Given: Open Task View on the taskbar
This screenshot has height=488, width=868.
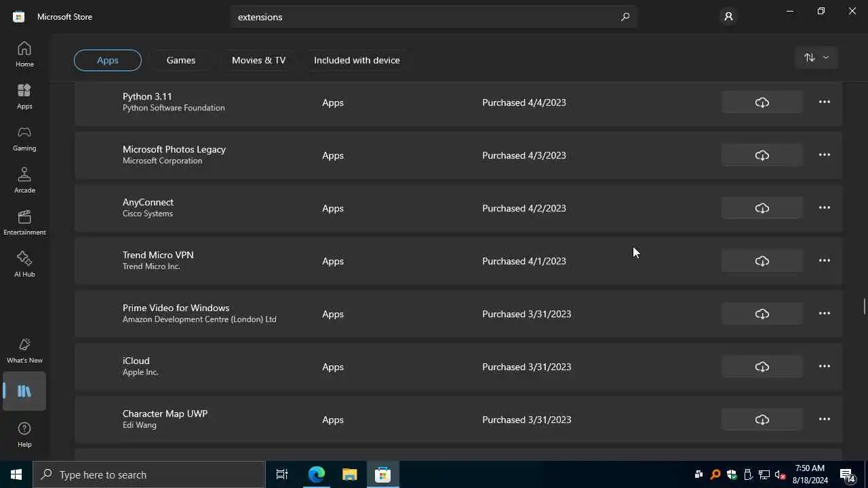Looking at the screenshot, I should [282, 474].
